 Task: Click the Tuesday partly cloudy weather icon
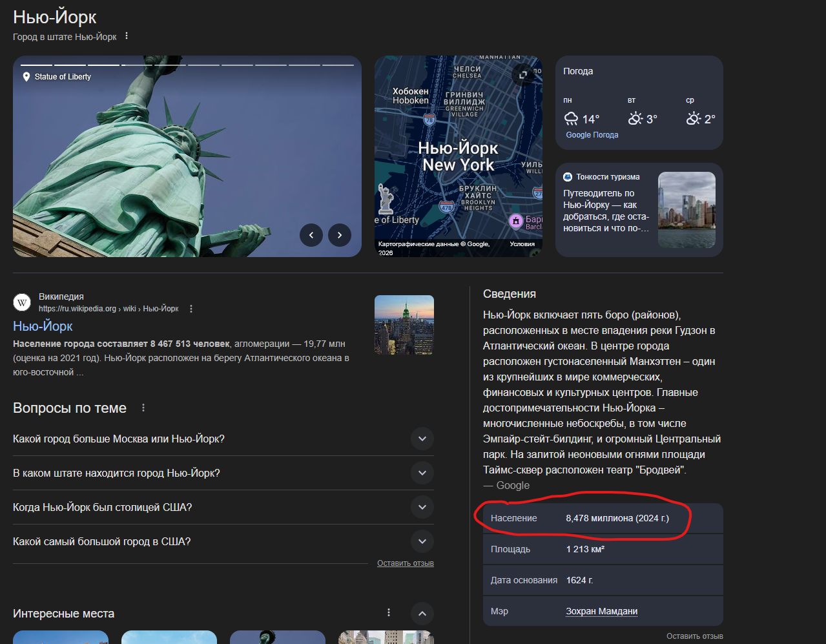click(x=635, y=118)
